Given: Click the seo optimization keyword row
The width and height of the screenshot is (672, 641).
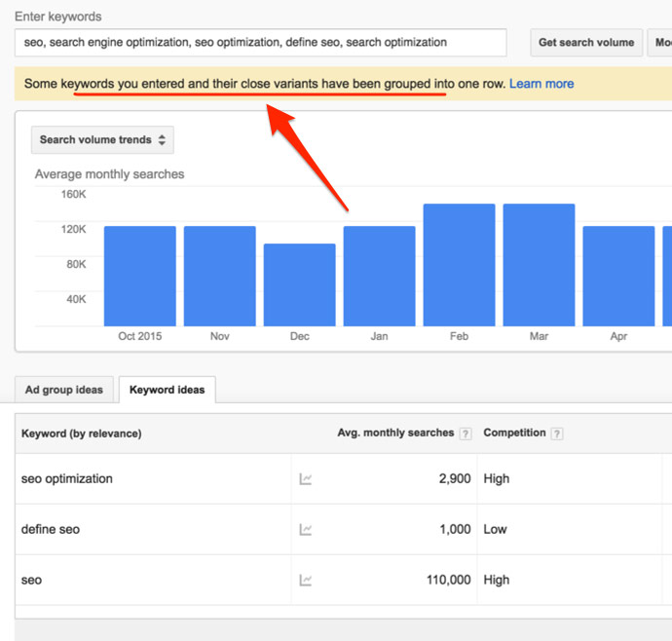Looking at the screenshot, I should 67,479.
